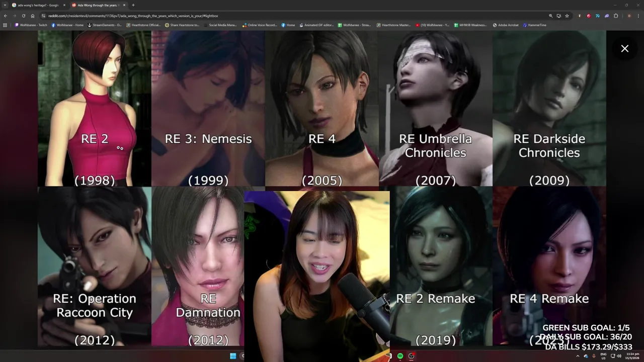This screenshot has width=644, height=362.
Task: Open the 'Online Voice Record...' bookmark
Action: pos(260,25)
